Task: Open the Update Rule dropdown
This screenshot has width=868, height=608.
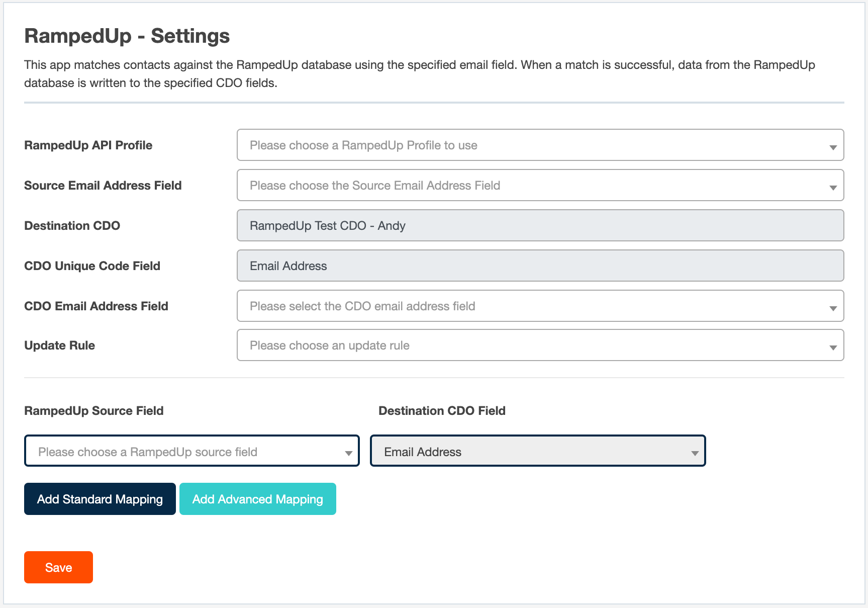Action: tap(540, 345)
